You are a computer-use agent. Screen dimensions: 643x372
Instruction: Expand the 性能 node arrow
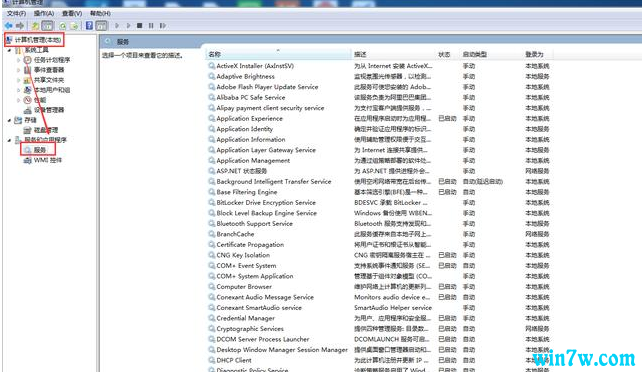(x=18, y=100)
